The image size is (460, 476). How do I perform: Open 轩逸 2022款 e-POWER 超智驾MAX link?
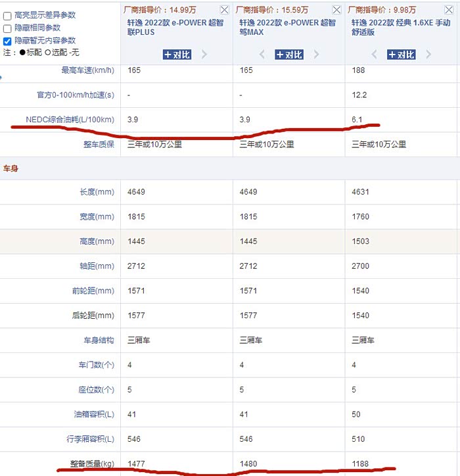pos(287,28)
